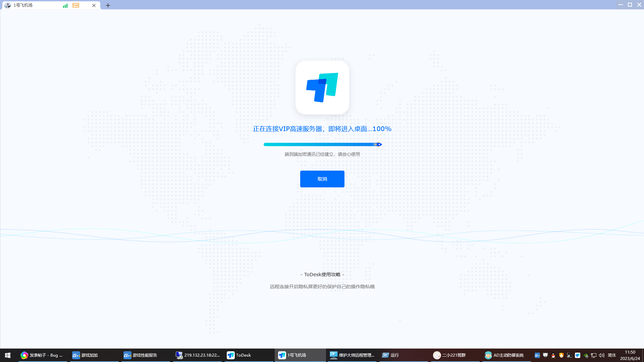Open the 运行 dialog from taskbar

pyautogui.click(x=404, y=355)
